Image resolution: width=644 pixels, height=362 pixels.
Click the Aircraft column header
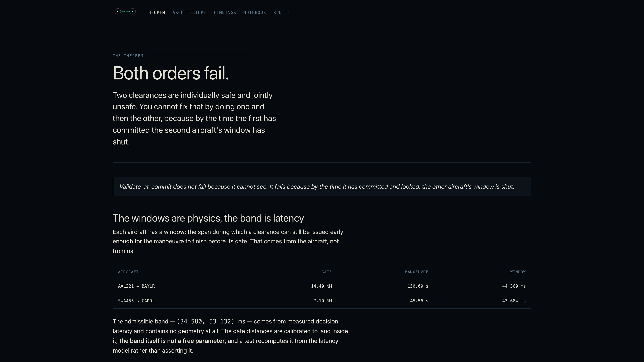pyautogui.click(x=128, y=272)
